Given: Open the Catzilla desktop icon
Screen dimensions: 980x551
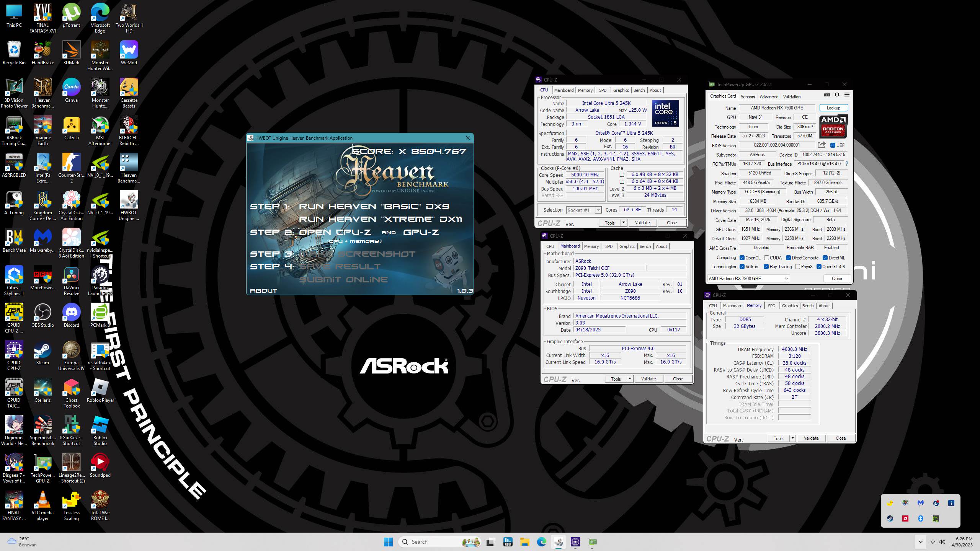Looking at the screenshot, I should coord(71,128).
